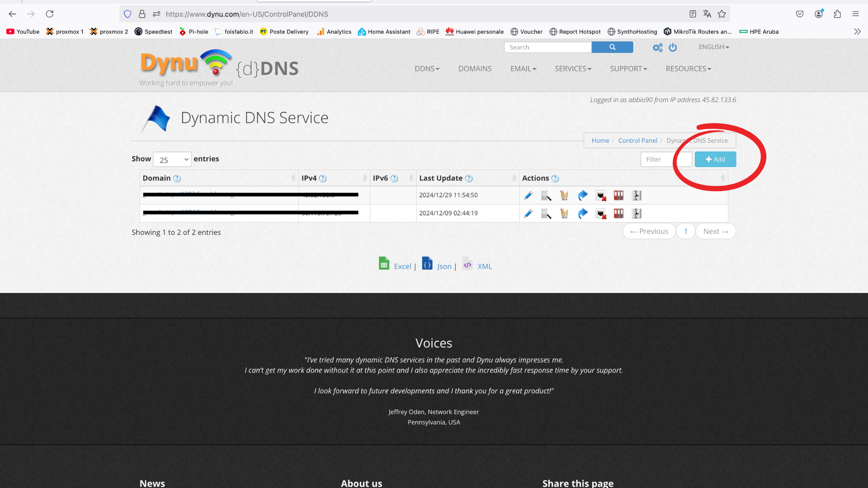
Task: Select page 1 in pagination
Action: (x=686, y=231)
